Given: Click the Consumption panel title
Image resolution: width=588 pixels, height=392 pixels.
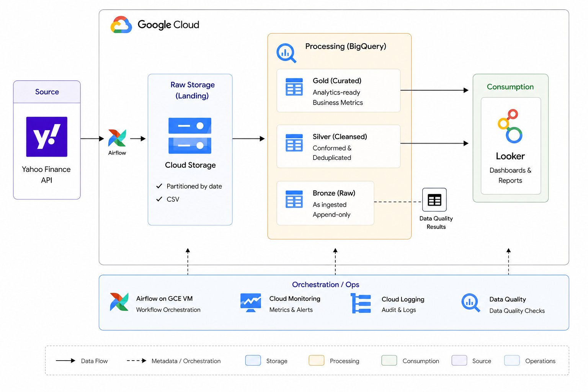Looking at the screenshot, I should tap(510, 87).
